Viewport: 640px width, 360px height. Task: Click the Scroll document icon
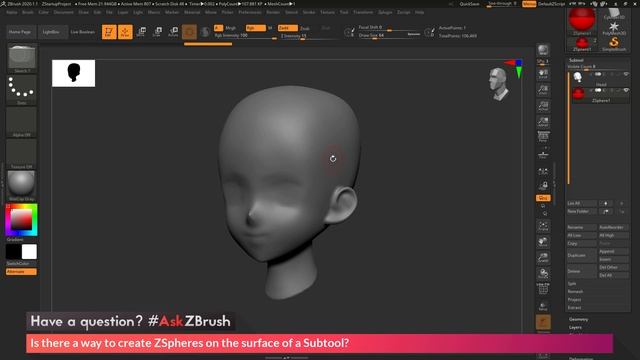click(543, 74)
